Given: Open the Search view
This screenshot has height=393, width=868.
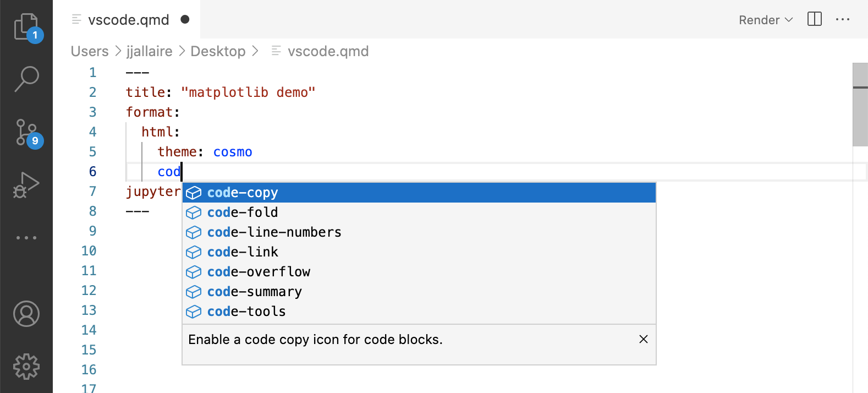Looking at the screenshot, I should [26, 79].
